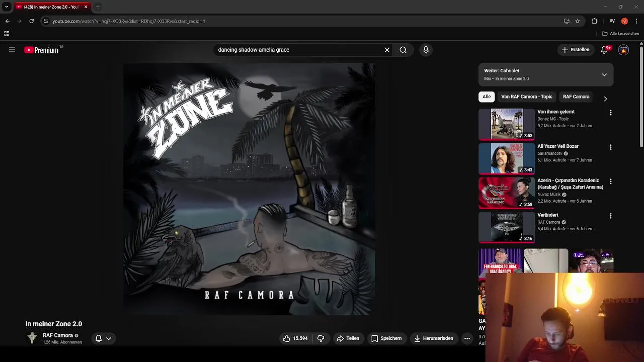Expand the Mix playlist panel chevron

point(604,75)
